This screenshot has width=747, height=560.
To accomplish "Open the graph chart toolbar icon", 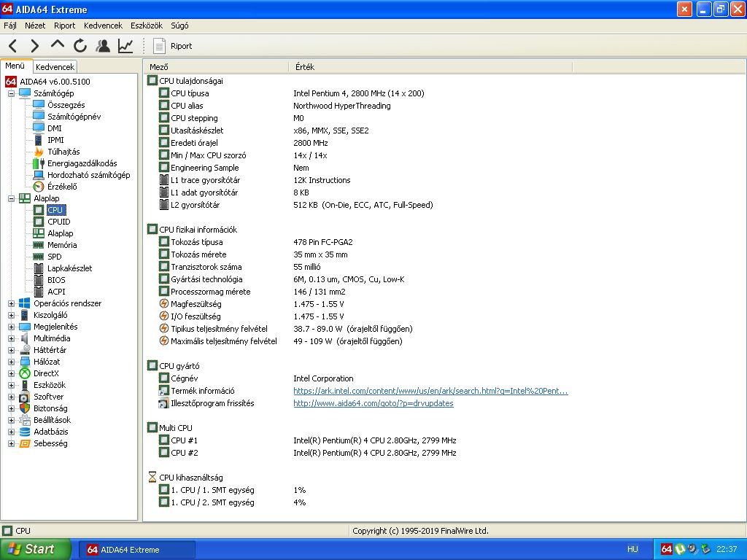I will [125, 46].
